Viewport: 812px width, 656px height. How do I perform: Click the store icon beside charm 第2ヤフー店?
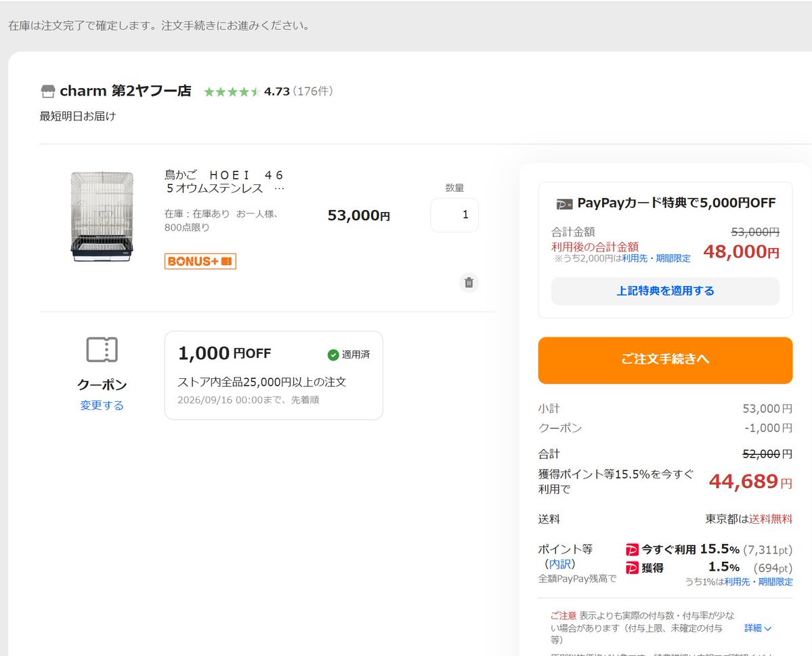47,91
